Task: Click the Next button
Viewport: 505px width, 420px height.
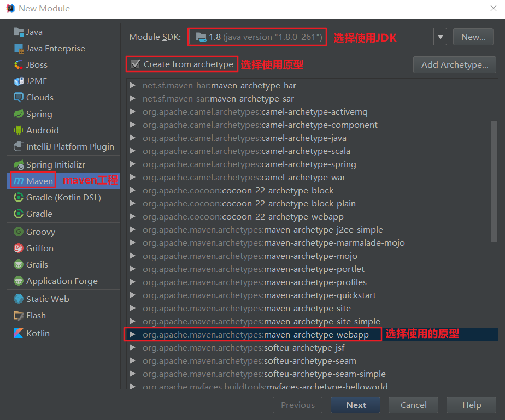Action: (x=356, y=405)
